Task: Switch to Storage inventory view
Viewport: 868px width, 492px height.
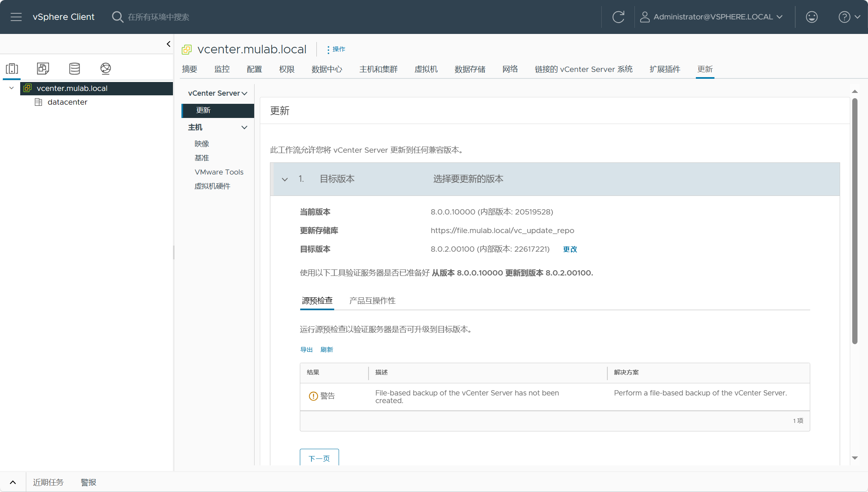Action: point(74,68)
